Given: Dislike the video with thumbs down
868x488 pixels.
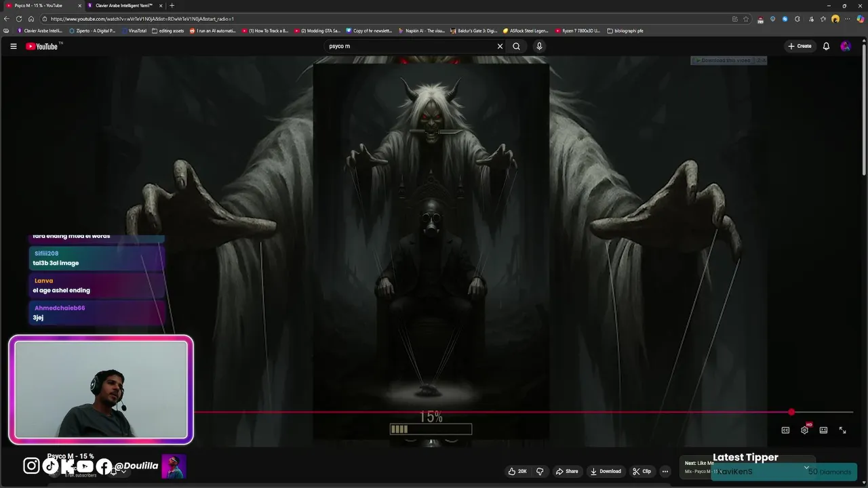Looking at the screenshot, I should click(x=540, y=471).
